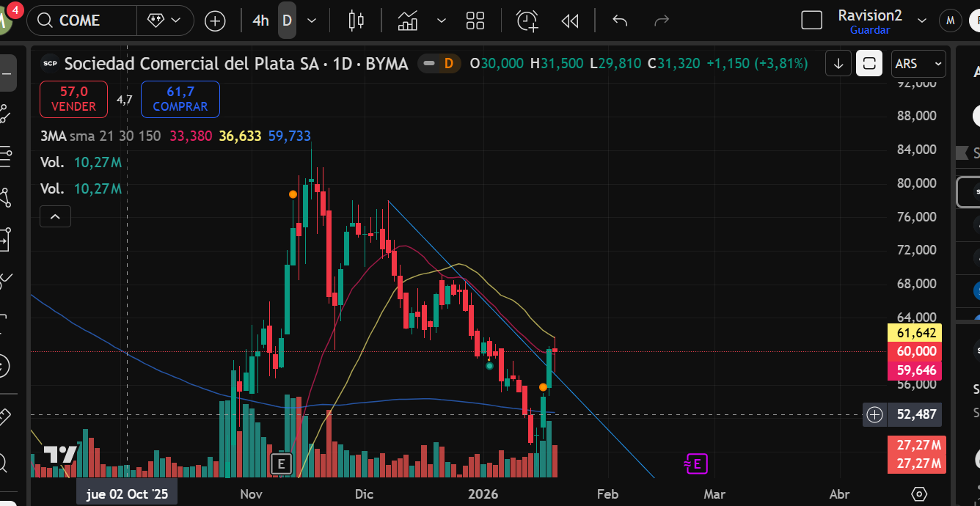Image resolution: width=980 pixels, height=506 pixels.
Task: Open the ARS currency dropdown
Action: tap(918, 64)
